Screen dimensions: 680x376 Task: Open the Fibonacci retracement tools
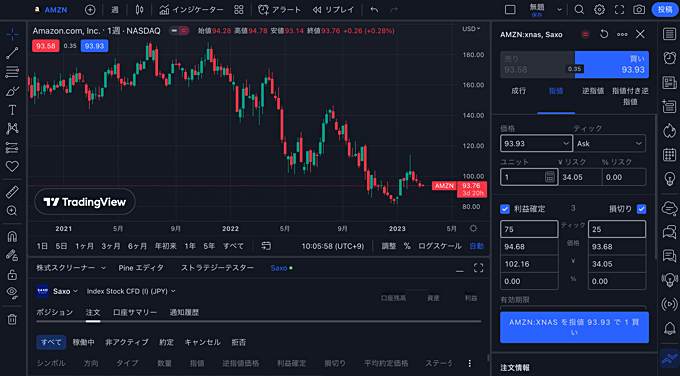(x=12, y=72)
